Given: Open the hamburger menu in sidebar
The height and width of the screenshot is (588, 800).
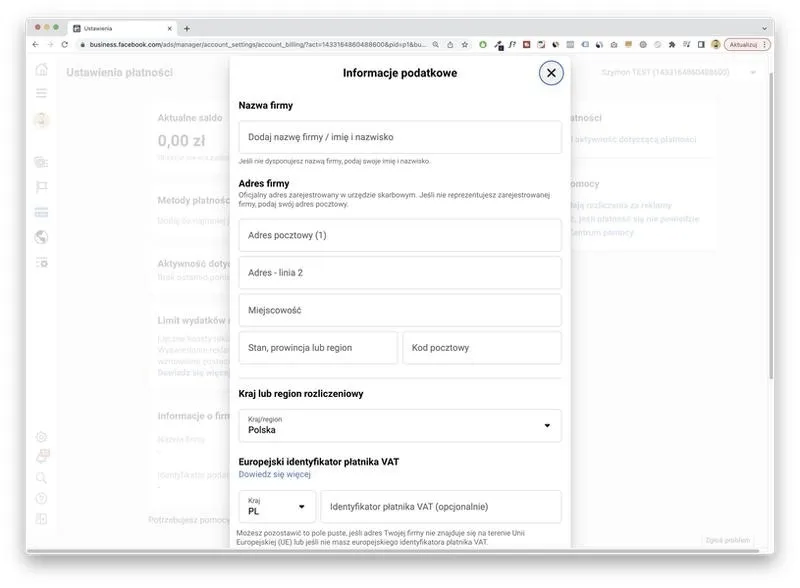Looking at the screenshot, I should 42,93.
